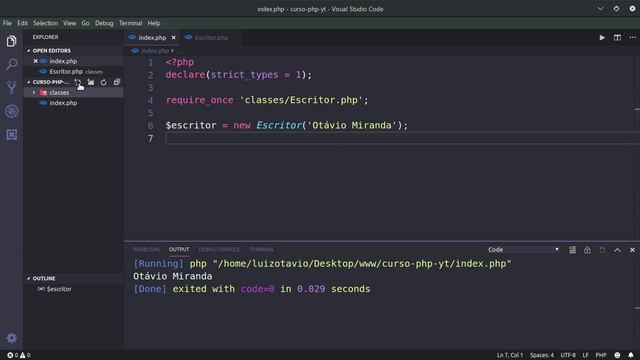Click the New File icon in explorer
This screenshot has width=640, height=360.
pyautogui.click(x=78, y=82)
